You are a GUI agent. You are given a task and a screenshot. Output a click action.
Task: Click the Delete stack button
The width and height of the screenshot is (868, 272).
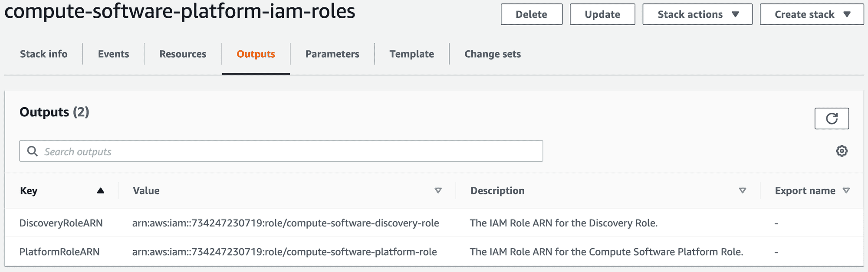point(531,14)
